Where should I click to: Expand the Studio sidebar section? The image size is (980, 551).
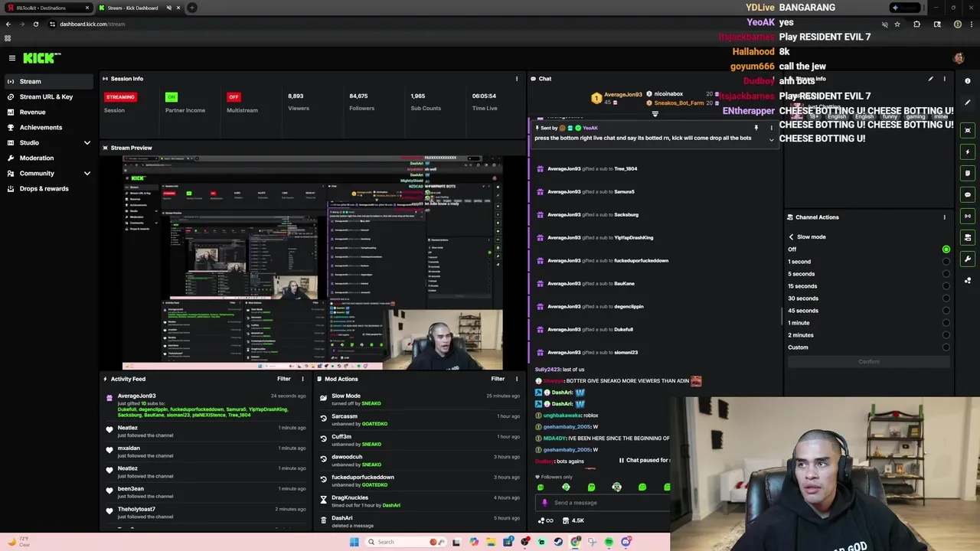pos(47,142)
